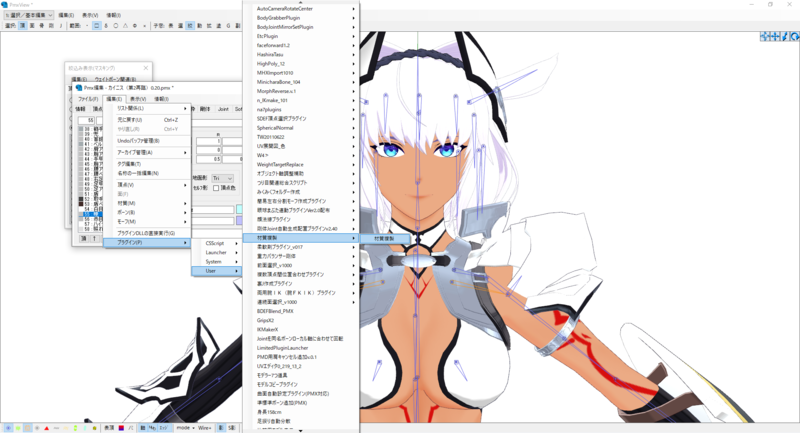
Task: Open ファイル(F) menu in Pmx編集 window
Action: click(88, 99)
